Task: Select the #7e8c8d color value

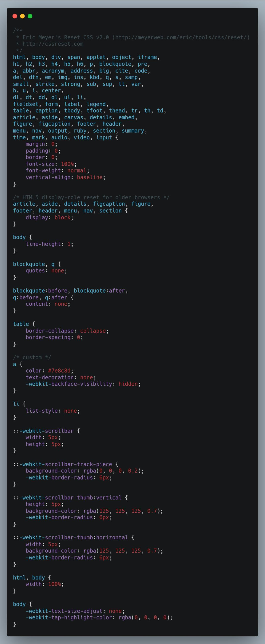Action: [59, 371]
